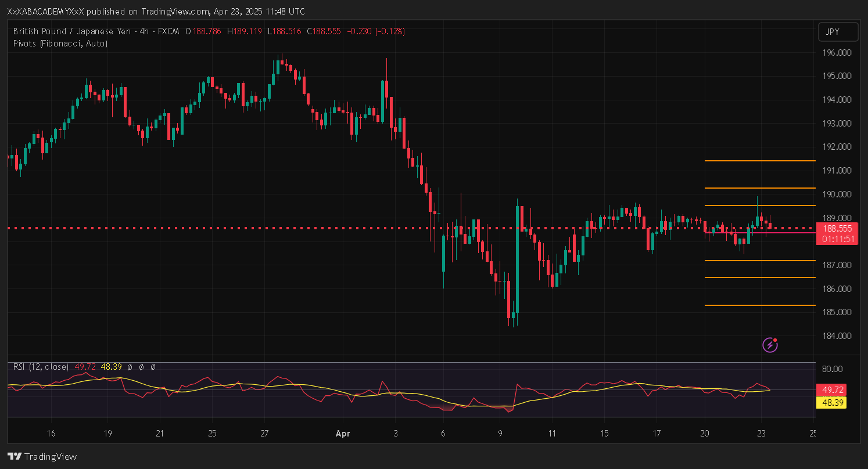Click the 23 date marker on time axis

pos(761,434)
